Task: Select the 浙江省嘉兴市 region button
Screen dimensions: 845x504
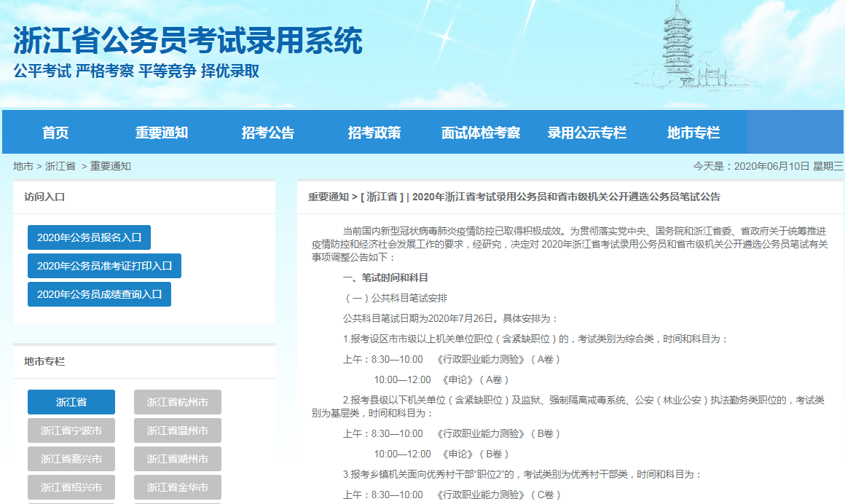Action: tap(71, 459)
